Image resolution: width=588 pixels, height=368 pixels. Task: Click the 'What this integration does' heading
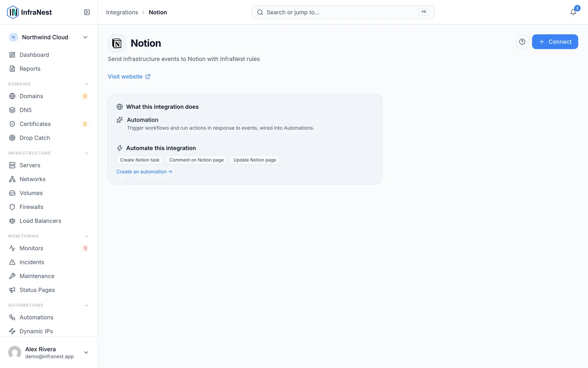tap(162, 107)
